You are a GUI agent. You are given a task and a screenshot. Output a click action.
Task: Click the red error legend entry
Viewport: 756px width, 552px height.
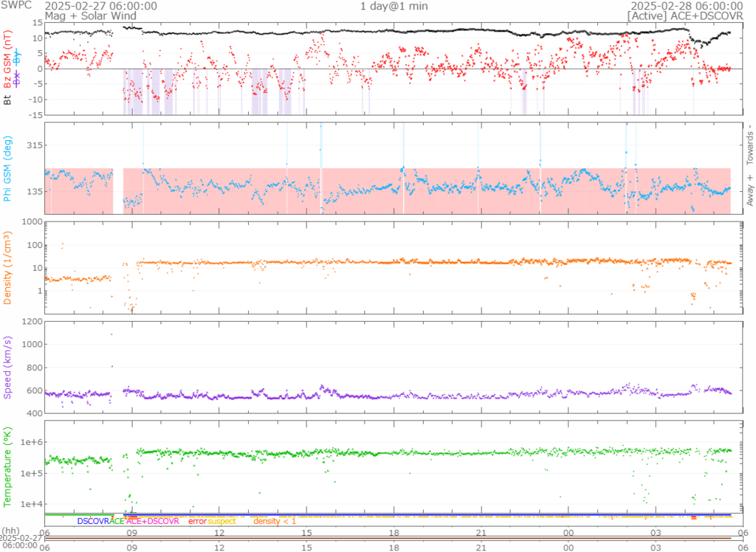click(197, 521)
